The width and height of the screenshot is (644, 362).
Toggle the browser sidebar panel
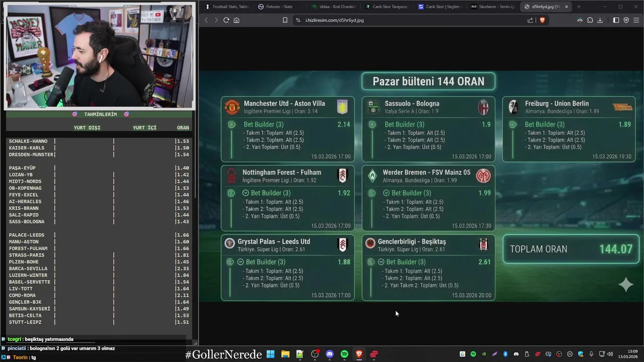tap(616, 20)
